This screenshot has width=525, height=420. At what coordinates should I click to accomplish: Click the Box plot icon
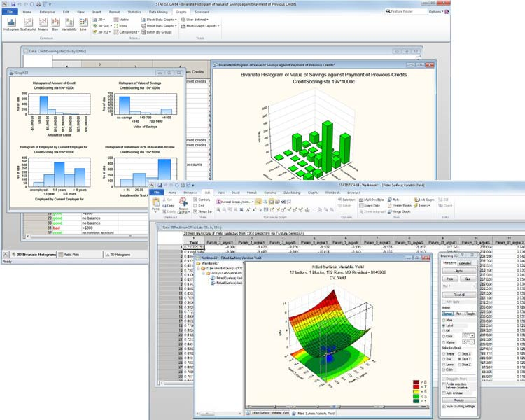click(55, 22)
